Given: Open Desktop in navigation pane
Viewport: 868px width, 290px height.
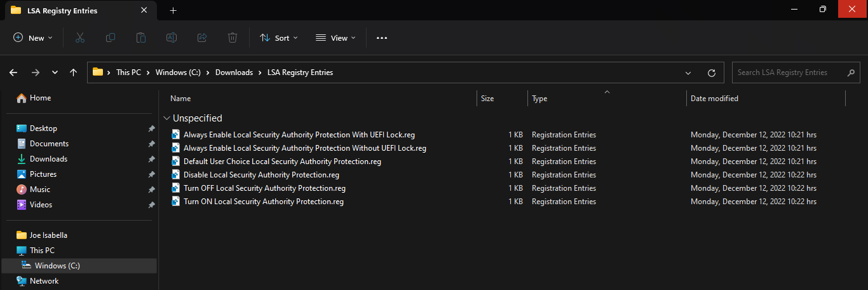Looking at the screenshot, I should click(43, 128).
